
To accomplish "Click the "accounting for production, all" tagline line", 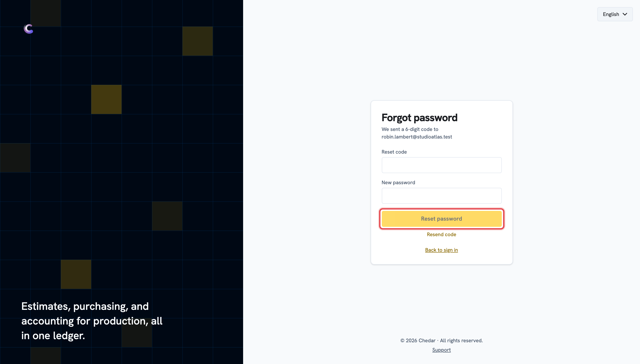I will click(92, 321).
